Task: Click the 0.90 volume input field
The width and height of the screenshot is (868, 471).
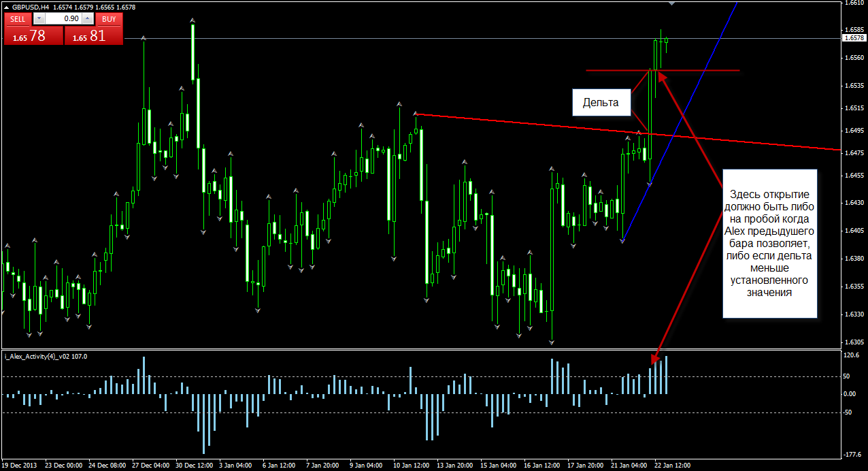Action: pos(63,19)
